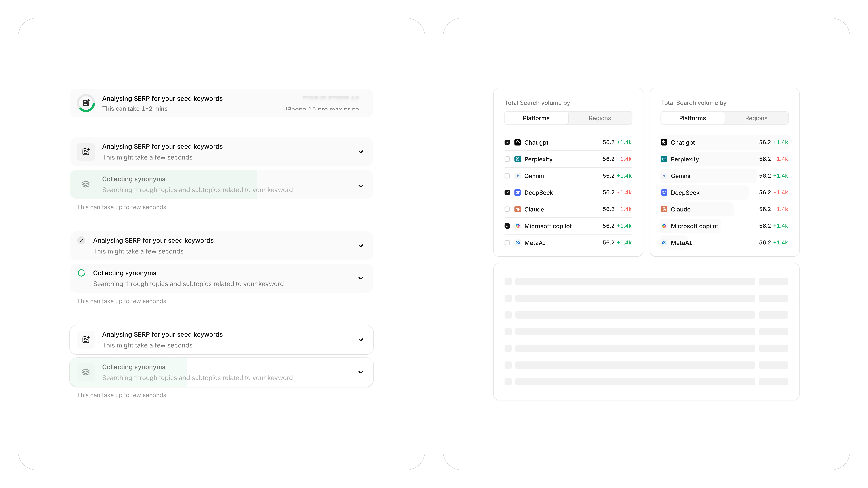Uncheck the Chat gpt checkbox
868x488 pixels.
(507, 142)
